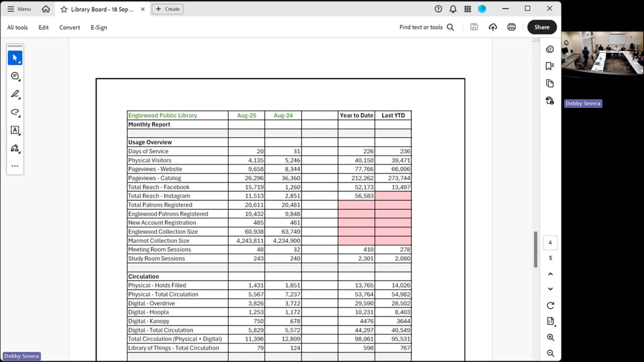This screenshot has width=644, height=362.
Task: Open the fill and sign tool
Action: (x=15, y=148)
